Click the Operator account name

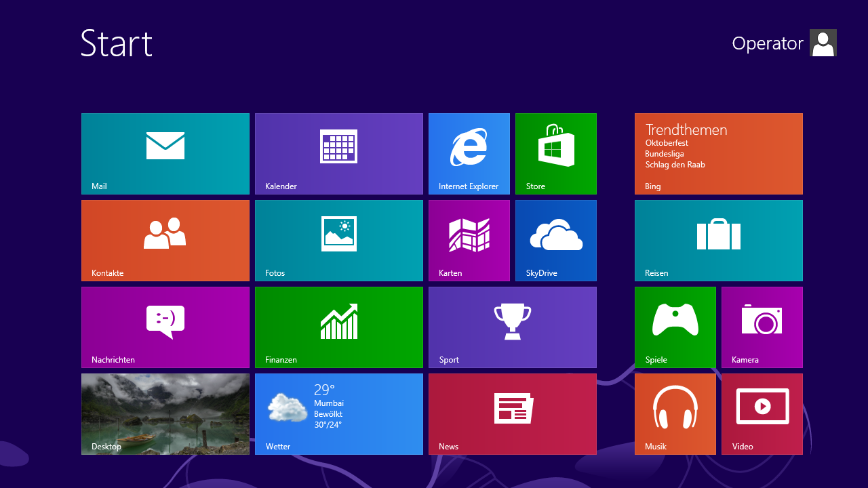[768, 43]
